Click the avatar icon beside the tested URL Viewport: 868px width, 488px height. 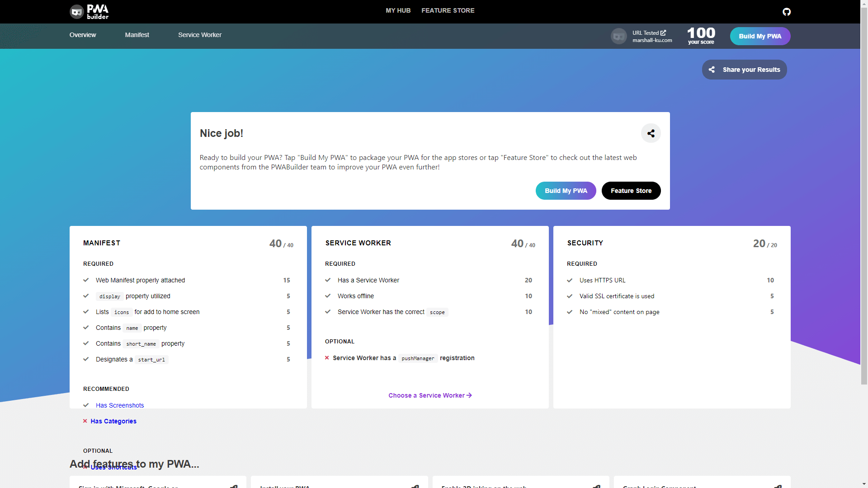click(618, 36)
